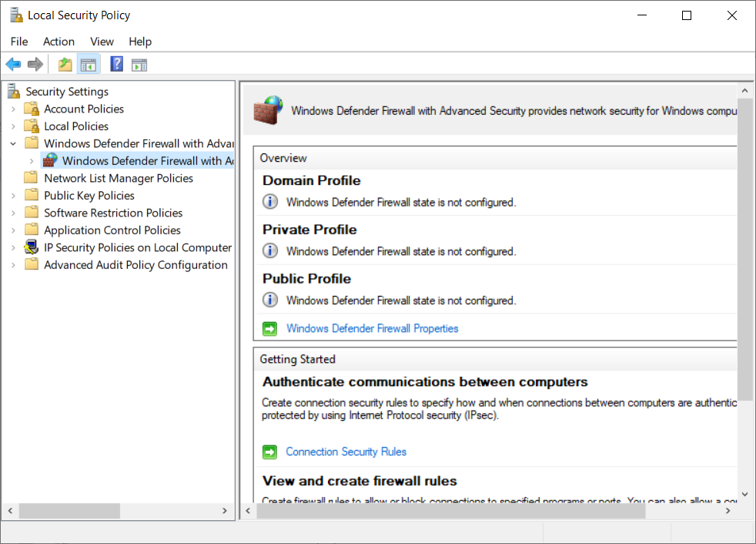Open the Connection Security Rules link
756x544 pixels.
pyautogui.click(x=346, y=452)
